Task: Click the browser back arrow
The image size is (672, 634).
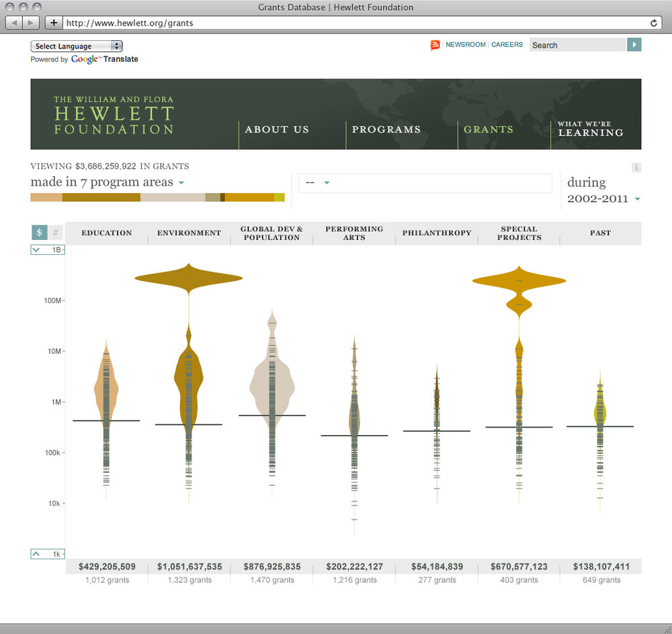Action: (x=15, y=23)
